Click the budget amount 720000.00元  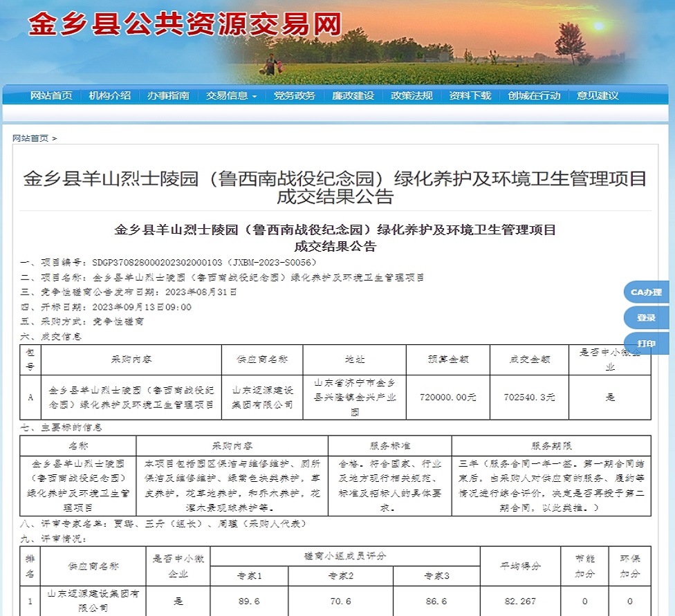pos(448,398)
